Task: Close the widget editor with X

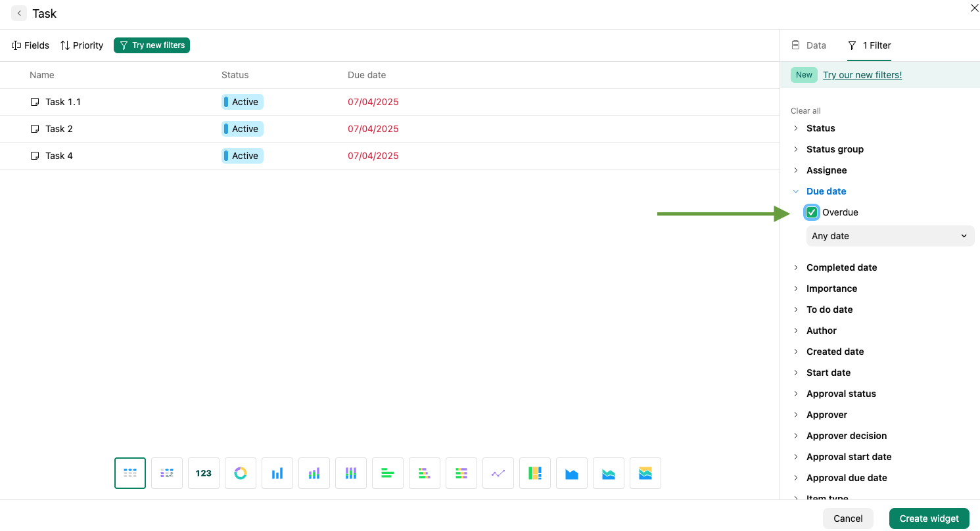Action: click(975, 8)
